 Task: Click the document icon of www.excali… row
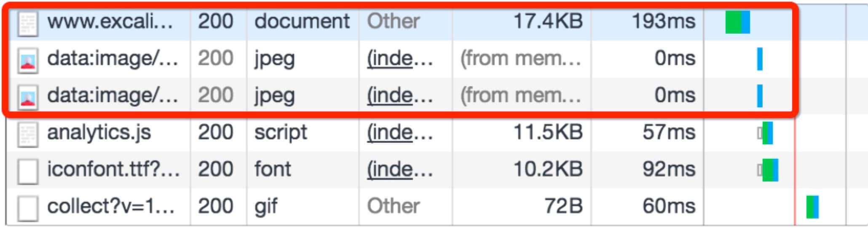pos(28,22)
